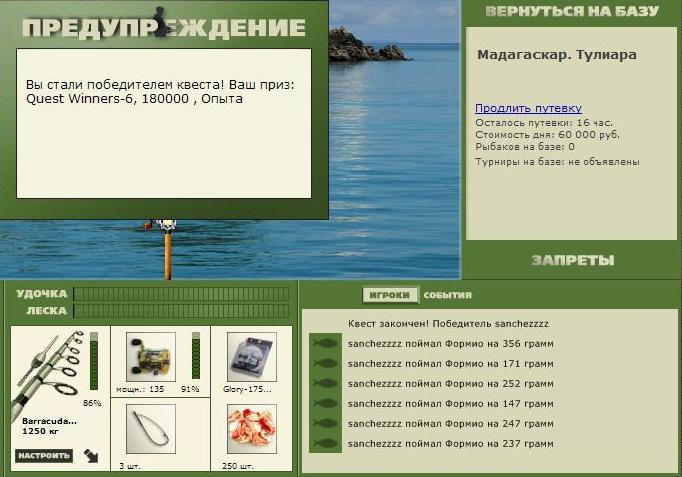Click the Barracuda... 1250 кг label

[49, 426]
